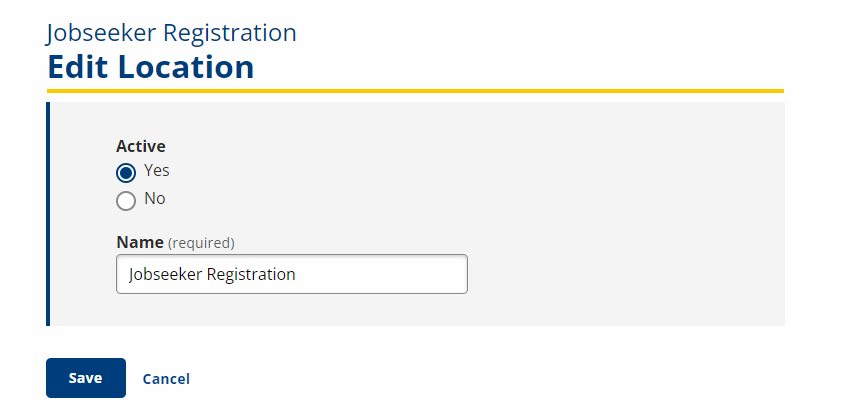Image resolution: width=854 pixels, height=417 pixels.
Task: Click the Name field label
Action: pyautogui.click(x=139, y=242)
